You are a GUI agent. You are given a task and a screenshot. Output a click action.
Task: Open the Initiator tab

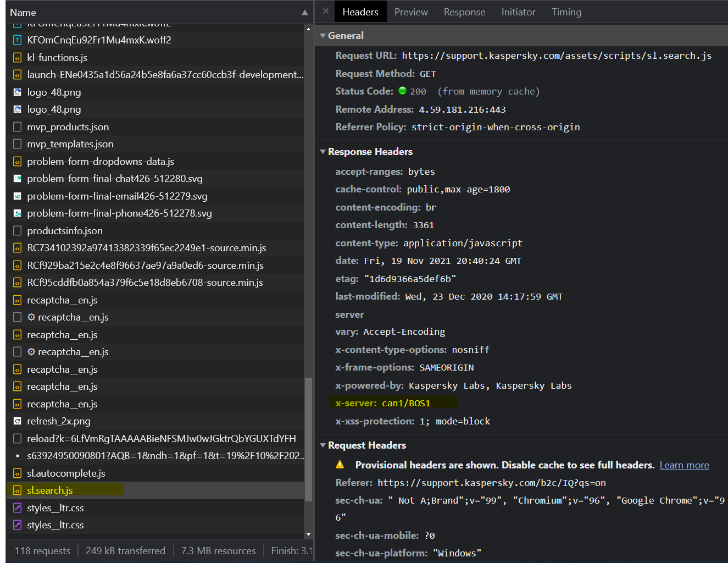point(518,12)
